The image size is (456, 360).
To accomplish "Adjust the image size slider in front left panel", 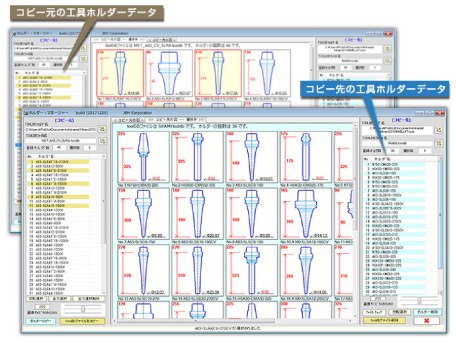I will coord(83,309).
